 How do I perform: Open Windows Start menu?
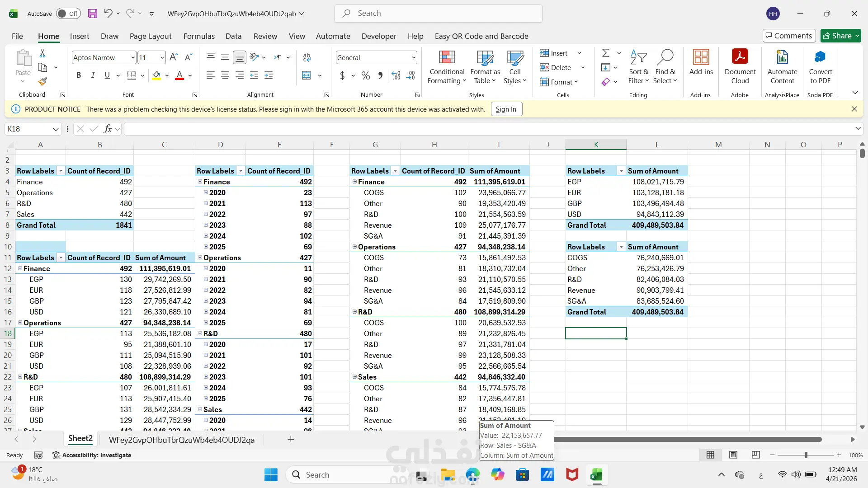click(x=271, y=475)
